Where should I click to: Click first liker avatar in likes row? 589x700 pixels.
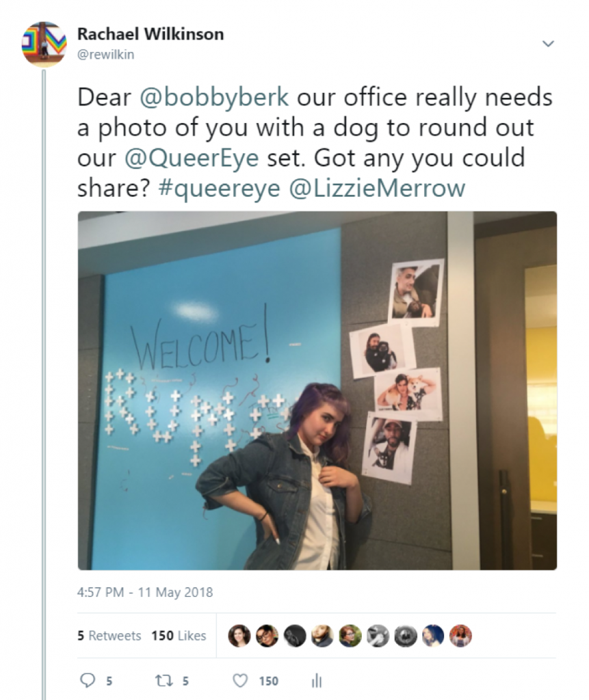(239, 636)
